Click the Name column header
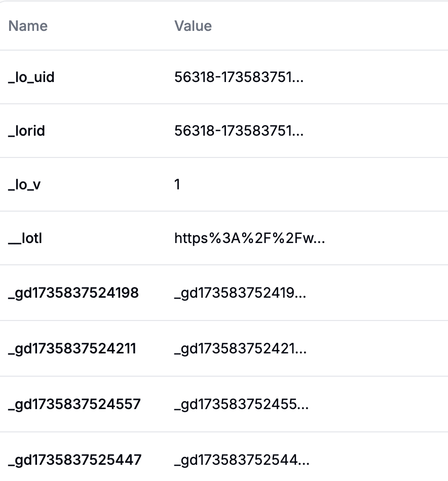 [x=28, y=26]
